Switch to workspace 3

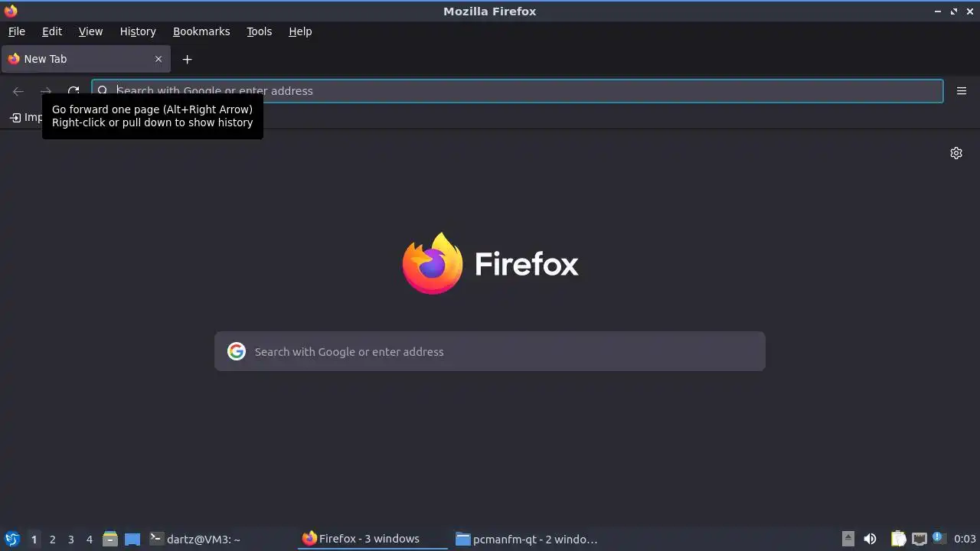click(x=70, y=540)
